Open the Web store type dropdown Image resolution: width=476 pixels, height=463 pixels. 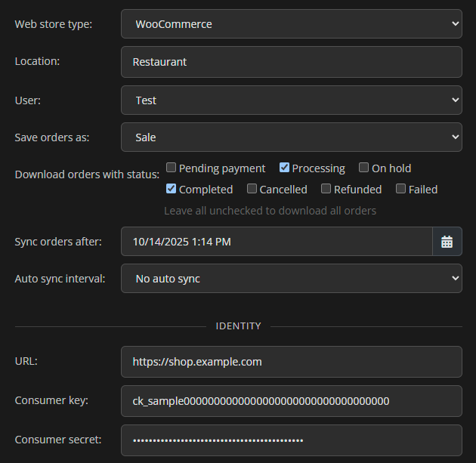292,23
